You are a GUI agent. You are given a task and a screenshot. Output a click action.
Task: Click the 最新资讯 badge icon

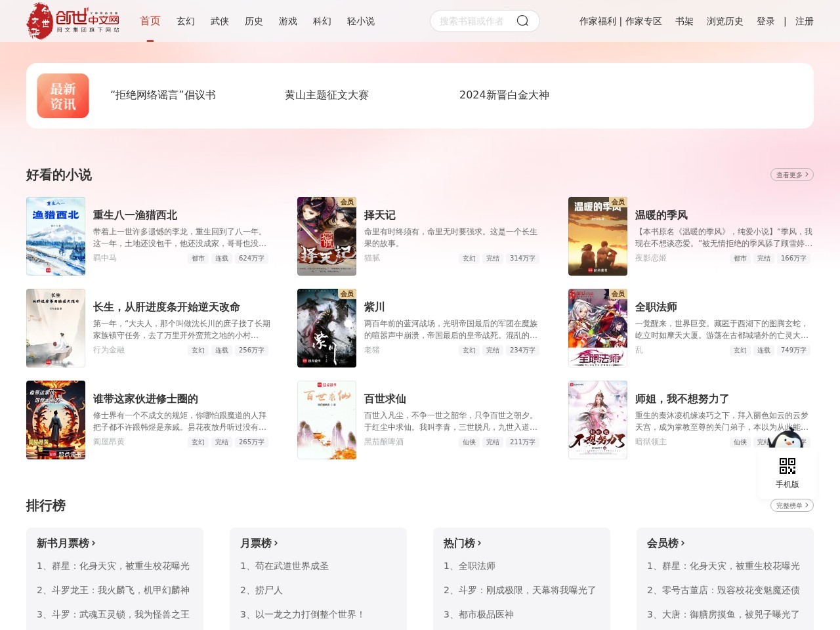coord(62,95)
